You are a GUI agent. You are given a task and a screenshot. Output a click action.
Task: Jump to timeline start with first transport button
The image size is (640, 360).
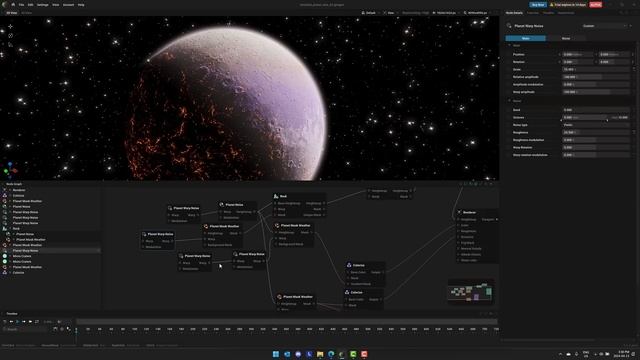5,322
